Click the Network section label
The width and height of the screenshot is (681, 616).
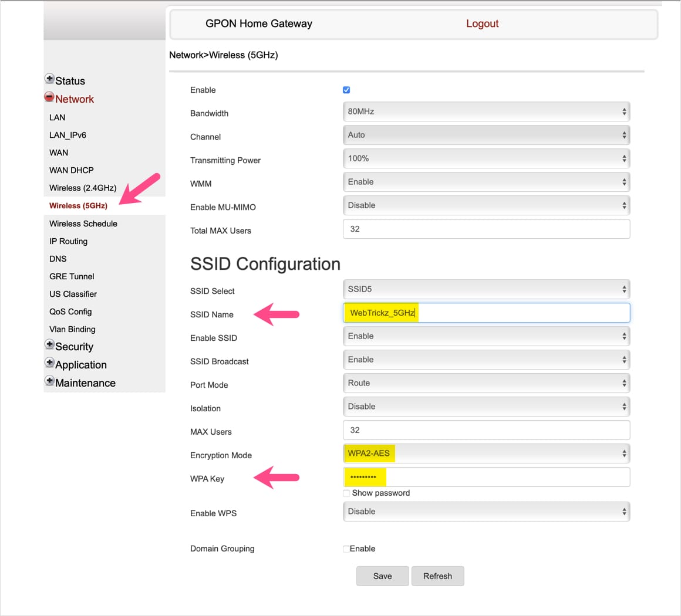75,99
